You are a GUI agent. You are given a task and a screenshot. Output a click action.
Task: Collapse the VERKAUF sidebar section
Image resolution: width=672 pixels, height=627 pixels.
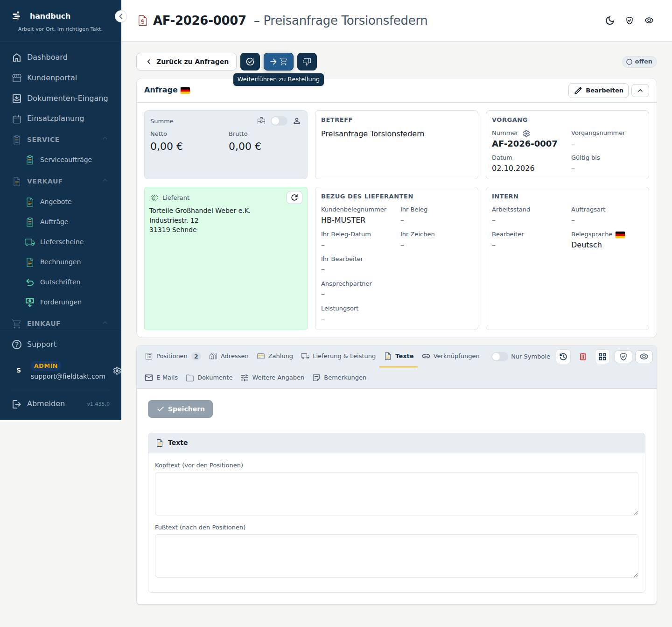click(61, 181)
